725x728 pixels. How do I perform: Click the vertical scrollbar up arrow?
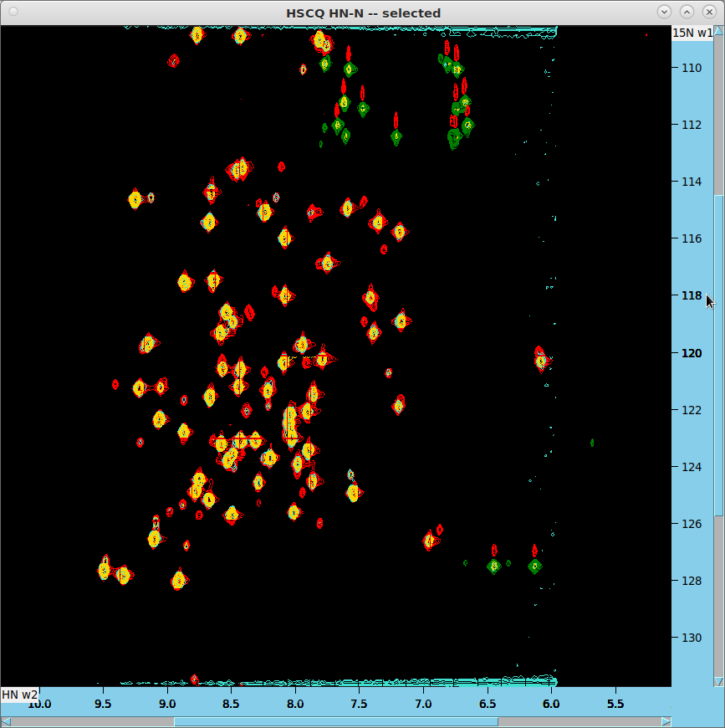tap(719, 31)
